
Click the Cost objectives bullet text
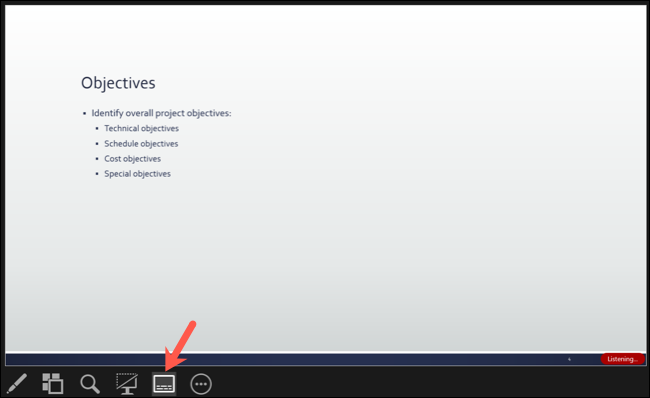click(x=132, y=159)
